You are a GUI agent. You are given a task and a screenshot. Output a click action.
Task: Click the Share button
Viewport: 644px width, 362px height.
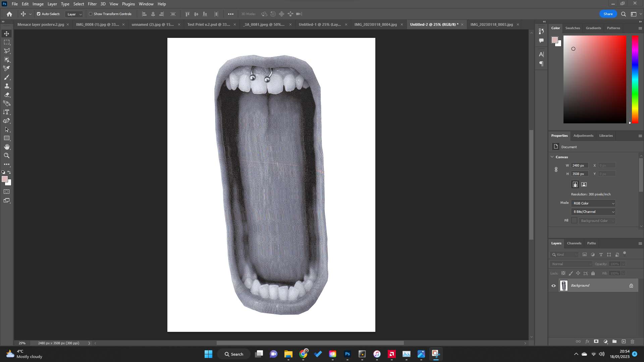(x=608, y=14)
